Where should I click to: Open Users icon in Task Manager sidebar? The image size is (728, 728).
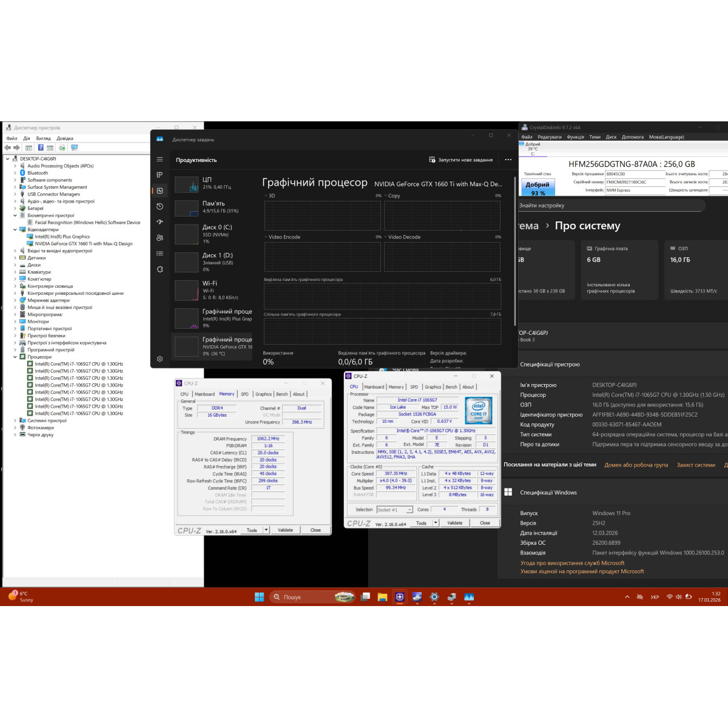[x=160, y=238]
